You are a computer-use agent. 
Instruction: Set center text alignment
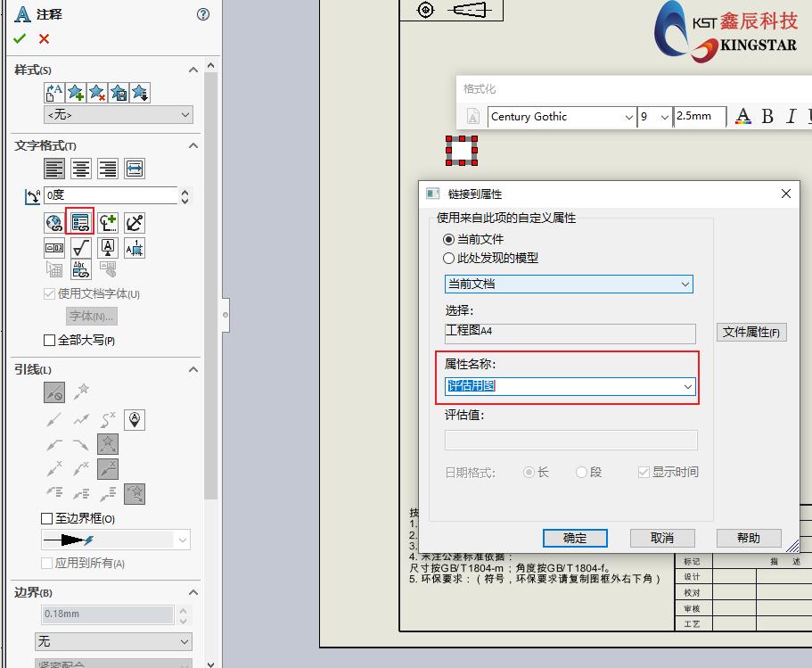(81, 169)
